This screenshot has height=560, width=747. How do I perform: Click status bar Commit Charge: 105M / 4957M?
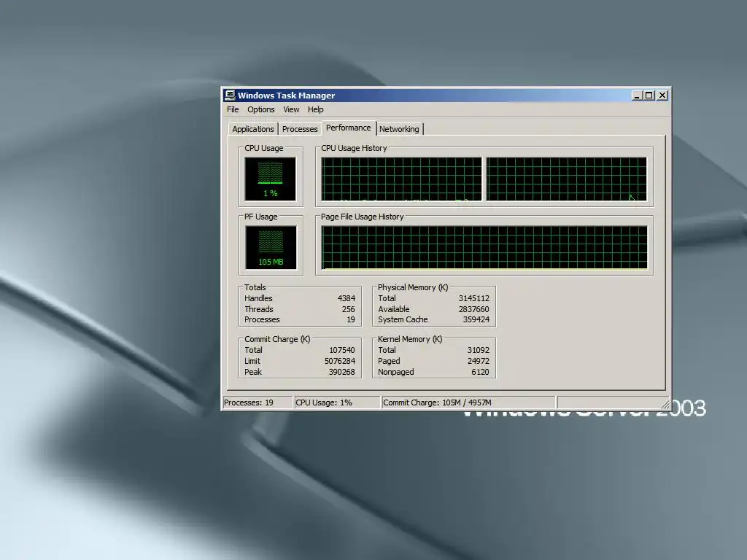point(469,402)
